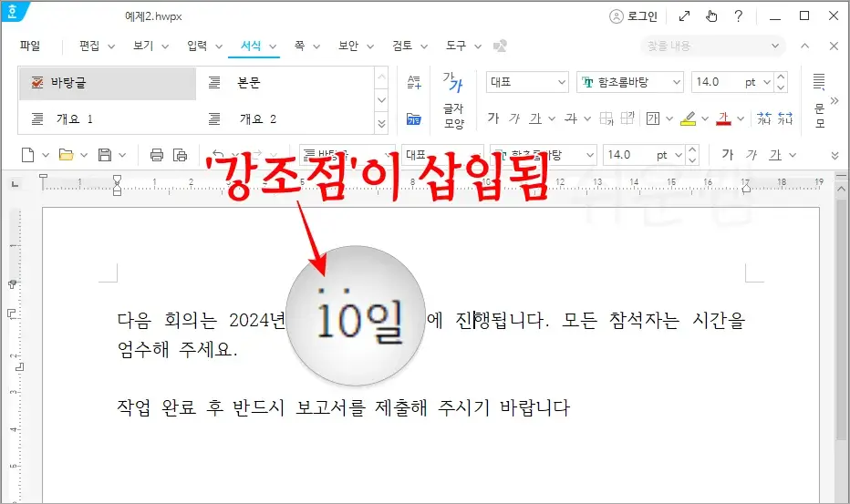Toggle underline 가 in lower toolbar
The width and height of the screenshot is (850, 504).
point(776,155)
